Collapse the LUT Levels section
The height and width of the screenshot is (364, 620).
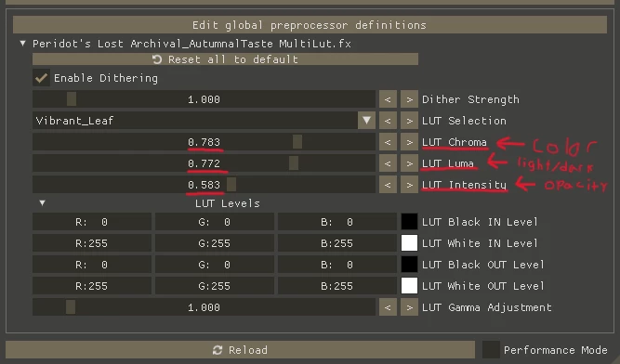click(43, 203)
